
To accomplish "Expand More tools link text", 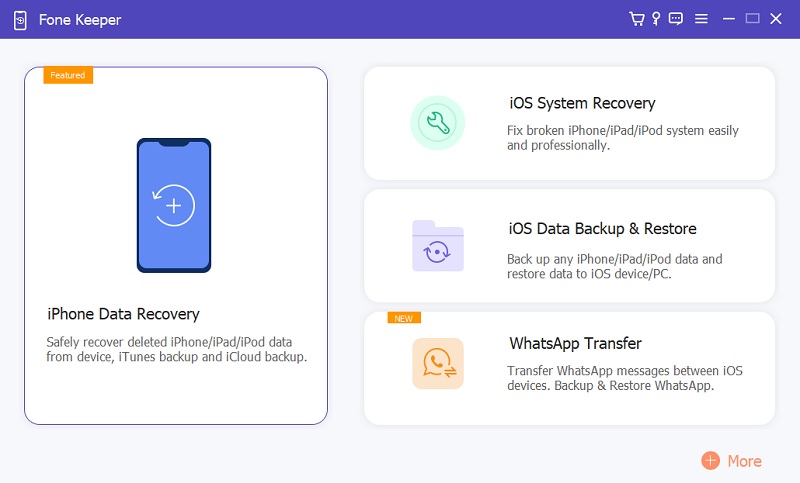I will pos(744,461).
